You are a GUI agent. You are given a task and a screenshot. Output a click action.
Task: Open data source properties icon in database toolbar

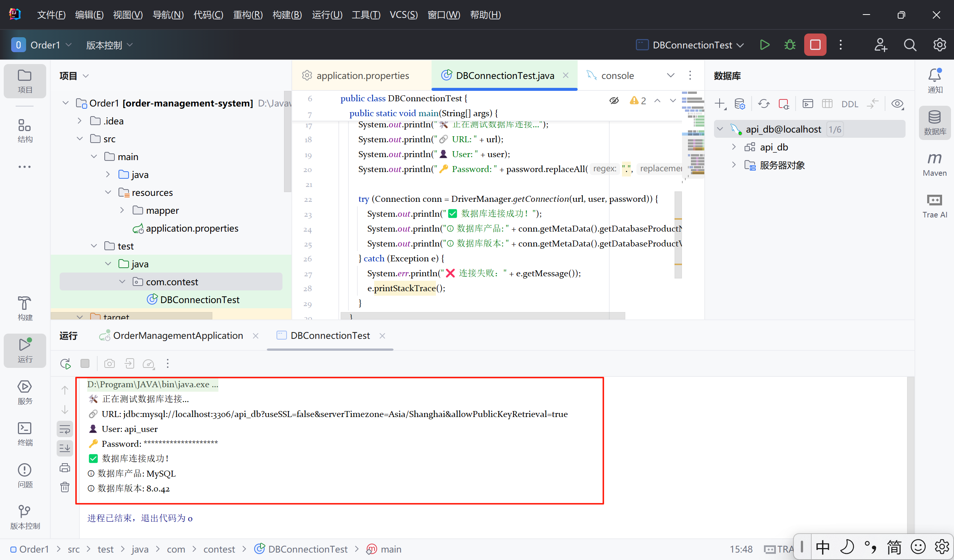click(x=739, y=103)
